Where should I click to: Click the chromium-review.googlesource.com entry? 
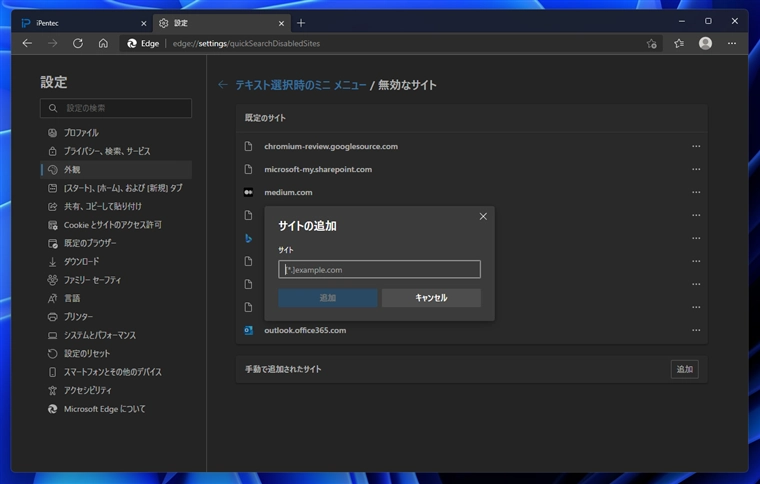pyautogui.click(x=331, y=146)
